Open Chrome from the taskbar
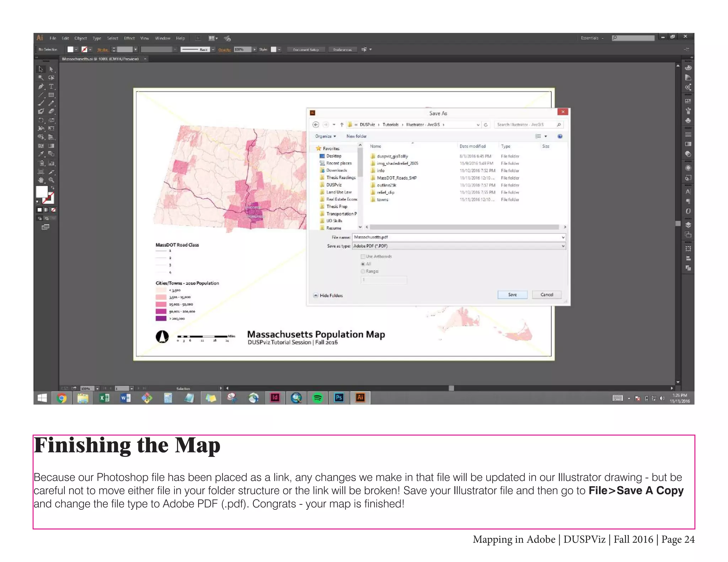Screen dimensions: 728x562 point(62,398)
